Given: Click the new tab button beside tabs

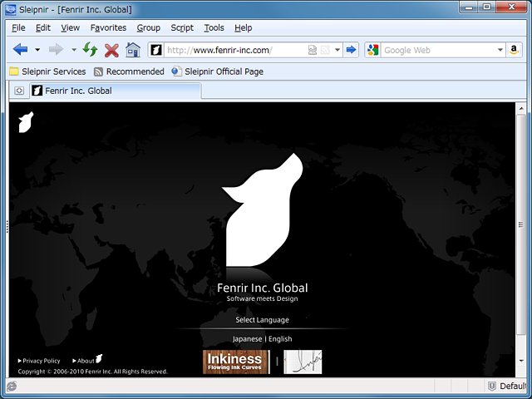Looking at the screenshot, I should pyautogui.click(x=19, y=91).
